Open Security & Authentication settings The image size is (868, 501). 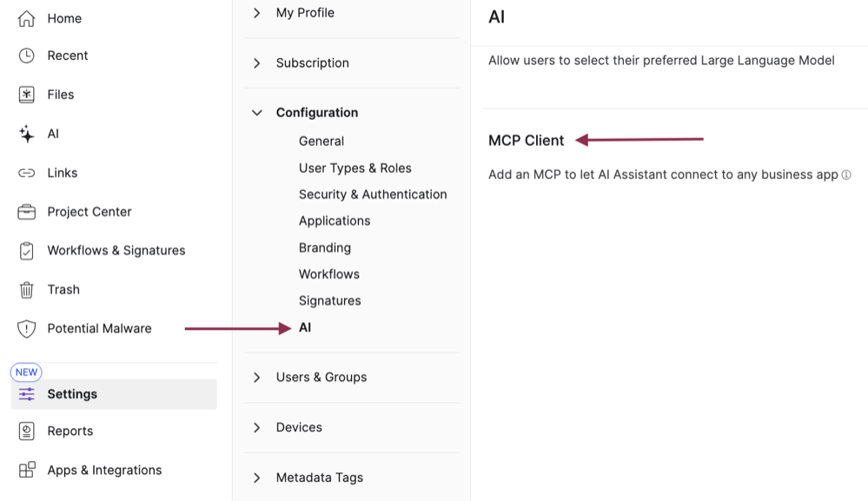(373, 194)
